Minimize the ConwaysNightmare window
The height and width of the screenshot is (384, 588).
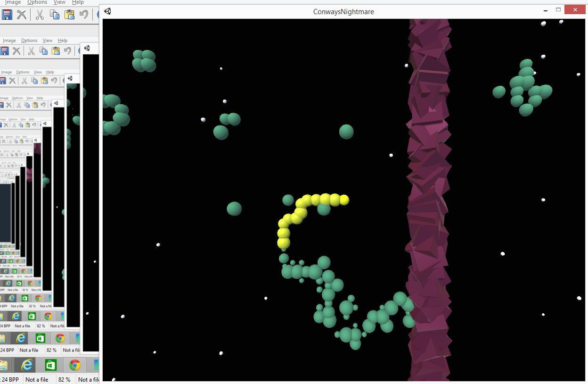pyautogui.click(x=546, y=10)
